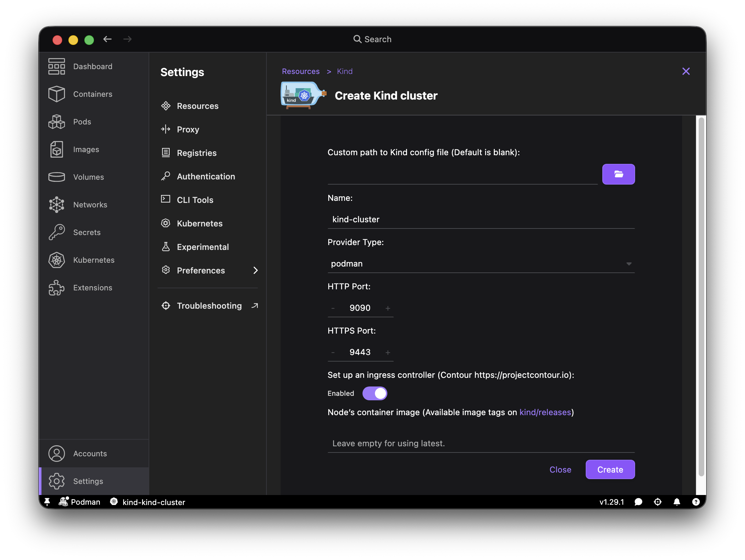Viewport: 745px width, 560px height.
Task: Open the Resources settings section
Action: (x=208, y=106)
